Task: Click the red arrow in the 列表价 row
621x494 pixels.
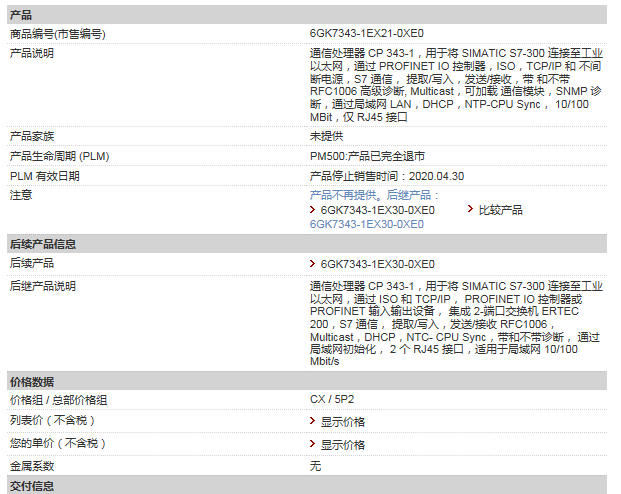Action: coord(312,421)
